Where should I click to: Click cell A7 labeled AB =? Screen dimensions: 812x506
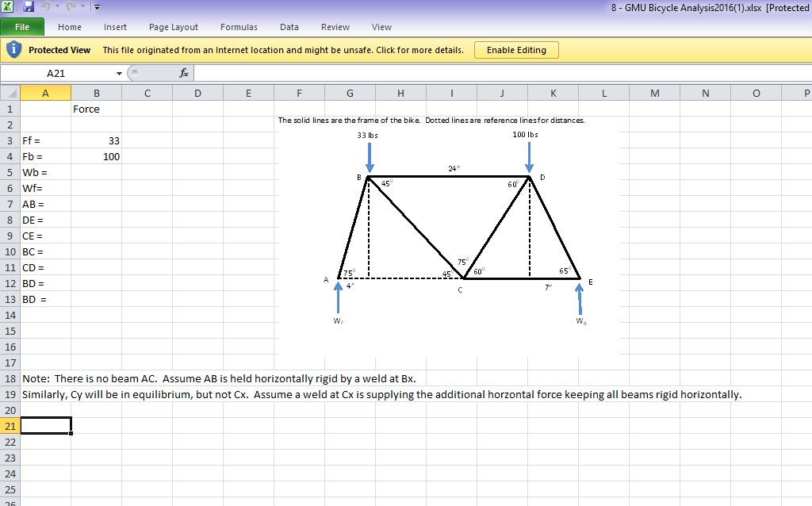pyautogui.click(x=45, y=205)
